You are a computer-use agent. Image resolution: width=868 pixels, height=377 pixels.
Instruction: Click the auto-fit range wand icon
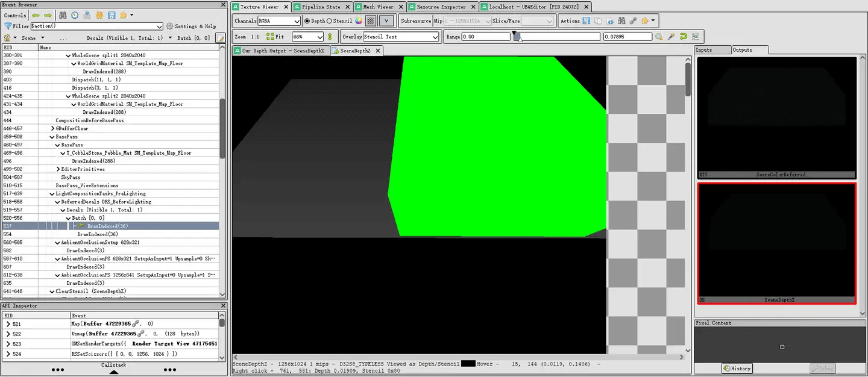coord(671,37)
